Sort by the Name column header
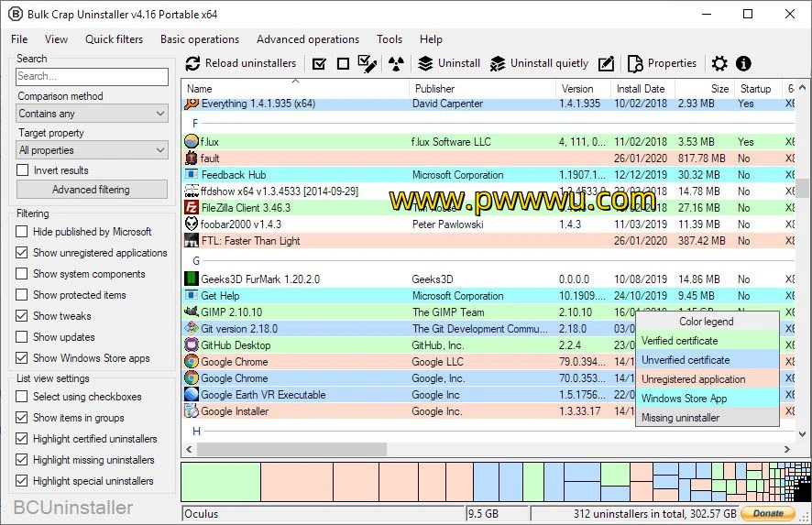The width and height of the screenshot is (812, 525). pyautogui.click(x=295, y=89)
